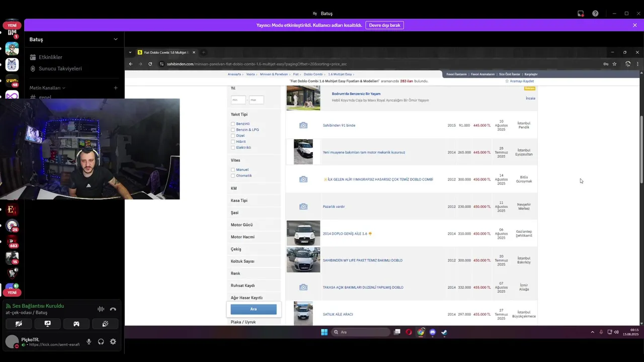Open Task View on taskbar
644x362 pixels.
[397, 332]
